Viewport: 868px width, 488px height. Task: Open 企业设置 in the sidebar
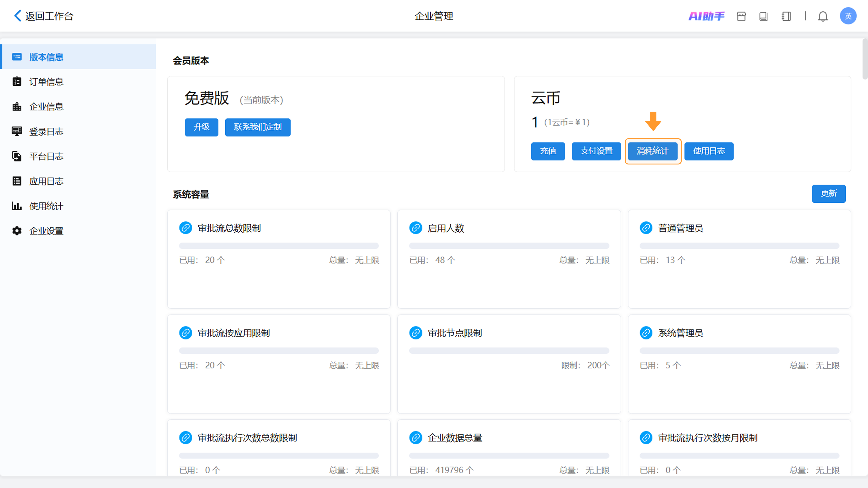coord(78,231)
